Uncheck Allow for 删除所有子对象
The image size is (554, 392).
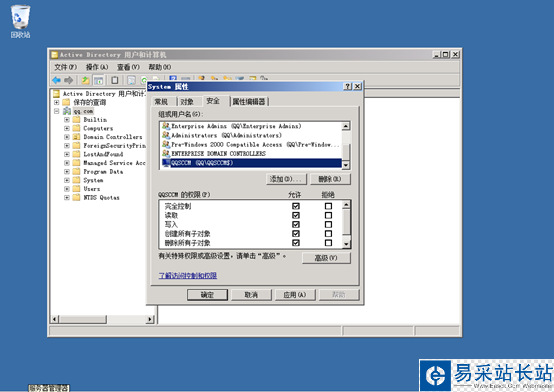pos(296,242)
